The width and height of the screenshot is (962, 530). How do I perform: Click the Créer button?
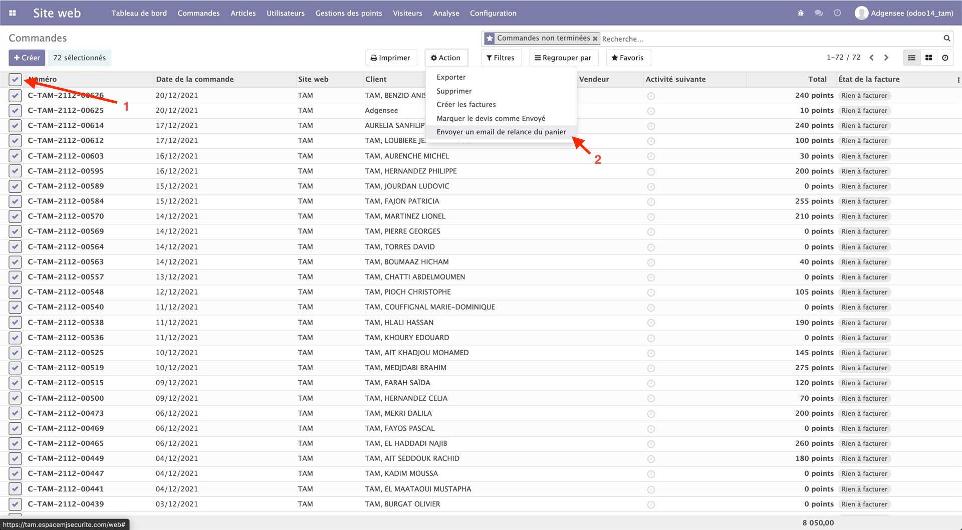[x=26, y=58]
